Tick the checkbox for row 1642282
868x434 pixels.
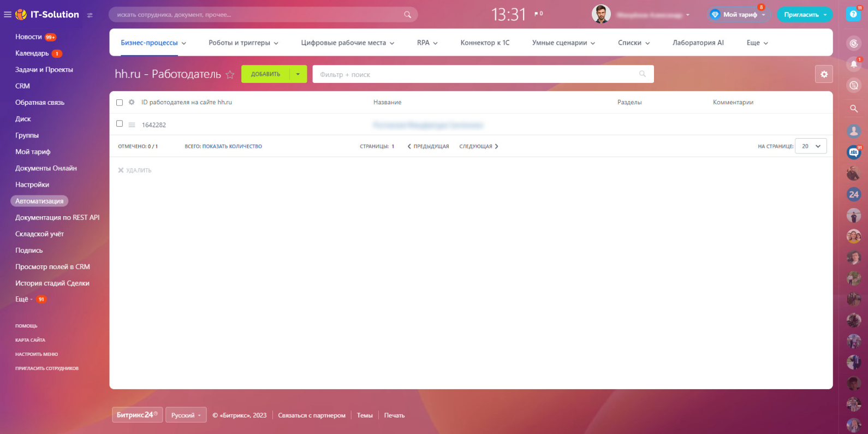point(120,124)
